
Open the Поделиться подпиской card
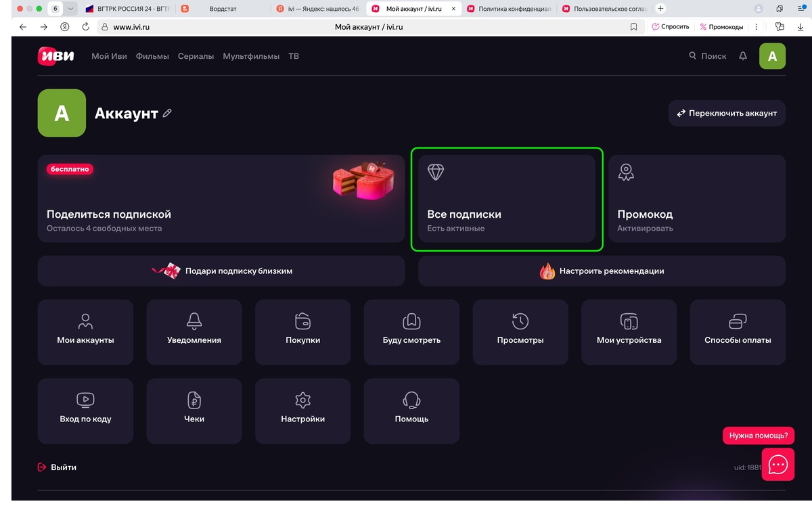tap(221, 199)
